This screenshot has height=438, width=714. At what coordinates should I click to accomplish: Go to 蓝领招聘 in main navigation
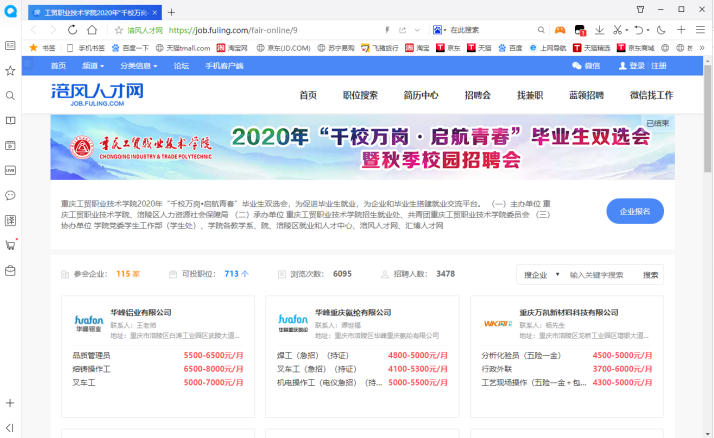(x=586, y=95)
